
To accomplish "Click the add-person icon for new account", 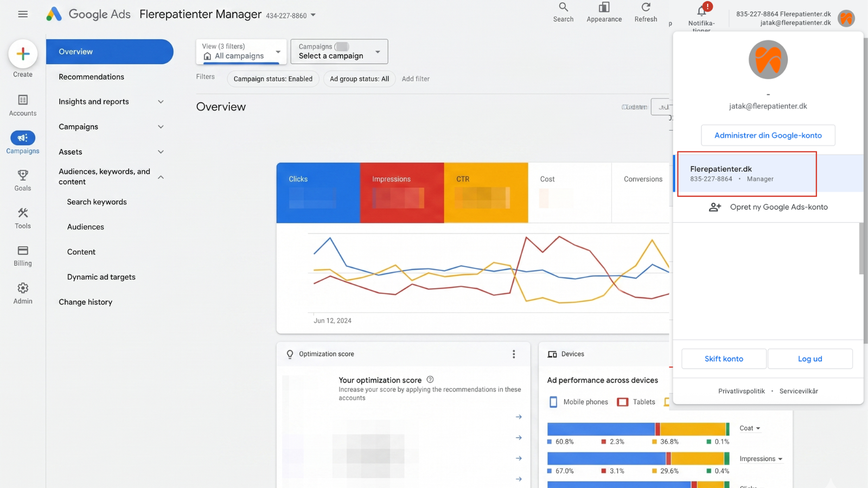I will [x=715, y=207].
